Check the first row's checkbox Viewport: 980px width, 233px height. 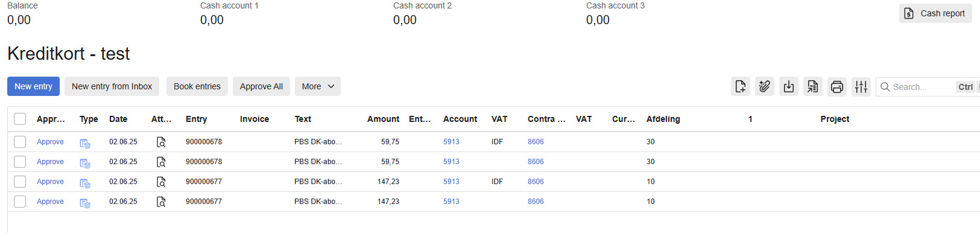pyautogui.click(x=20, y=142)
